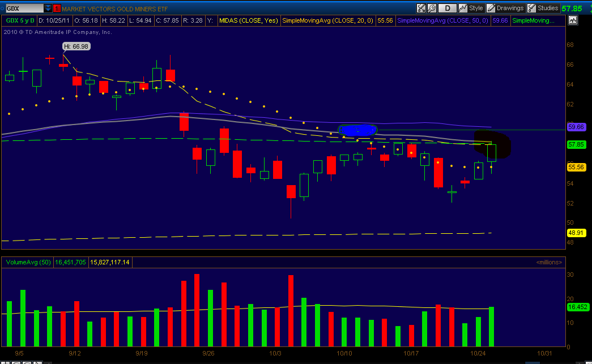Open the Drawings menu
Viewport: 592px width, 364px height.
coord(505,8)
